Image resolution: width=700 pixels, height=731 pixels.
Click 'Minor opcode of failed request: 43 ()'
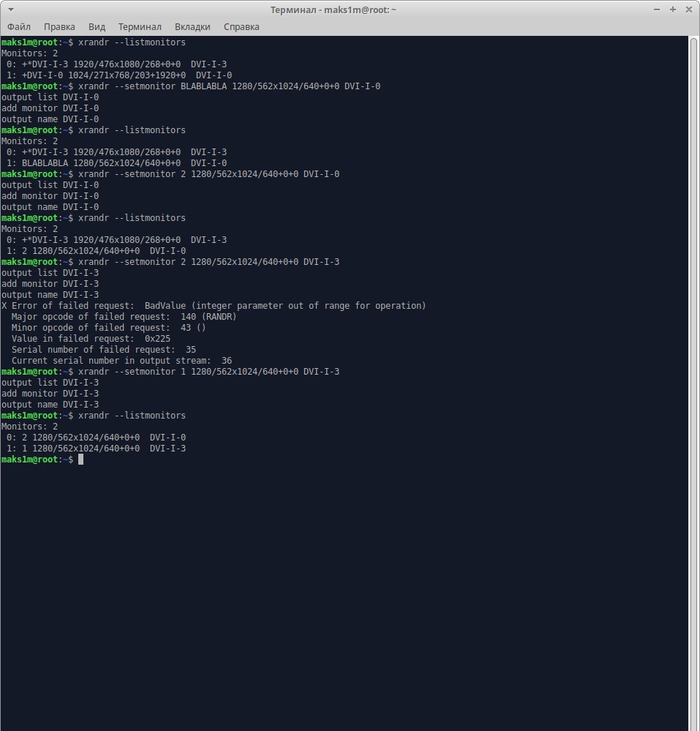108,328
